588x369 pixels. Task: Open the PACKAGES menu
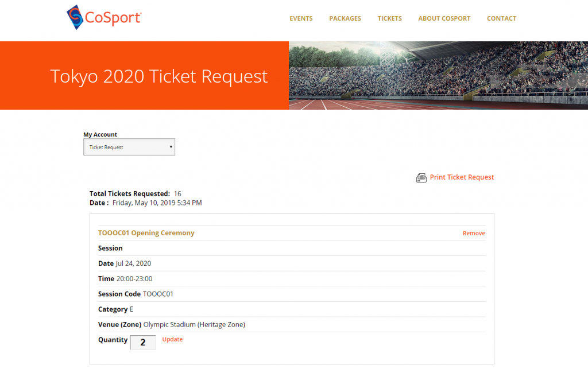345,18
